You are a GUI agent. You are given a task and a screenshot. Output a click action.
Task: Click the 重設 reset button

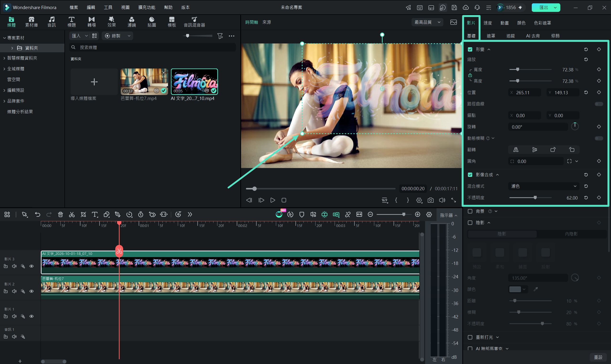(x=598, y=357)
